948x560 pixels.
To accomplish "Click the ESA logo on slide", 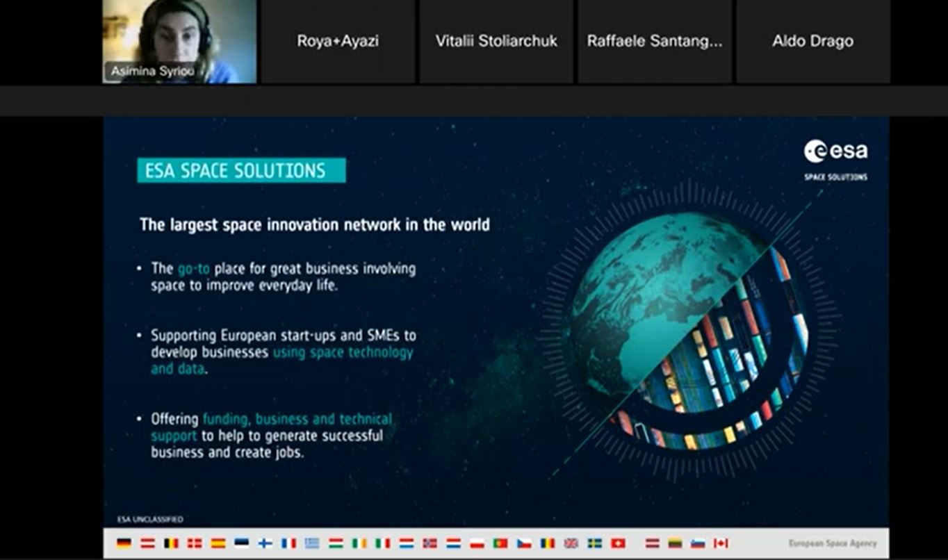I will tap(836, 151).
